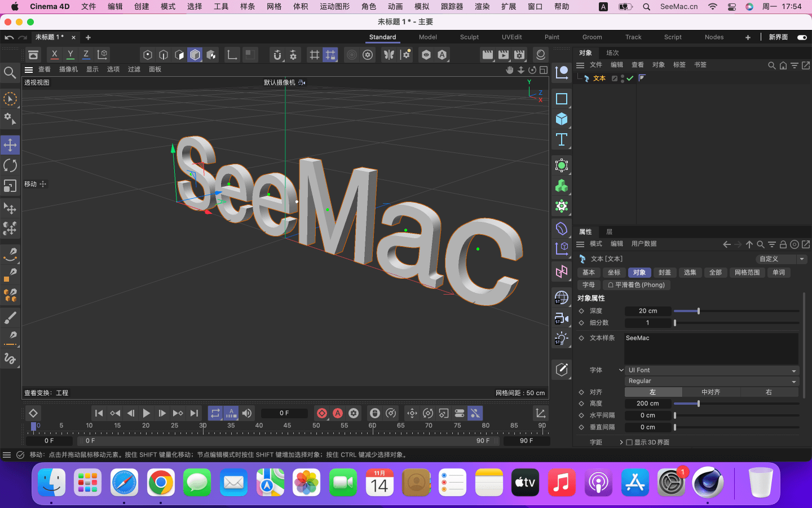Select the Rotate tool

click(10, 165)
